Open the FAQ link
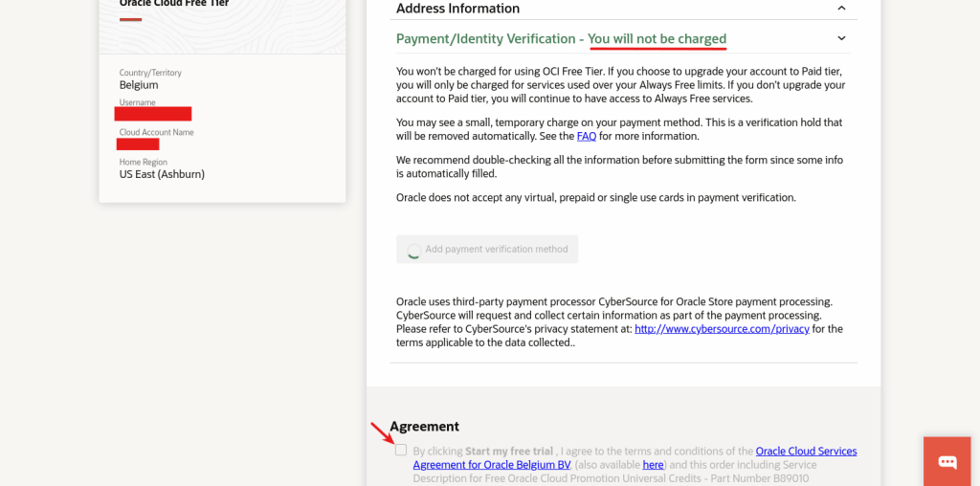Image resolution: width=980 pixels, height=486 pixels. tap(586, 136)
